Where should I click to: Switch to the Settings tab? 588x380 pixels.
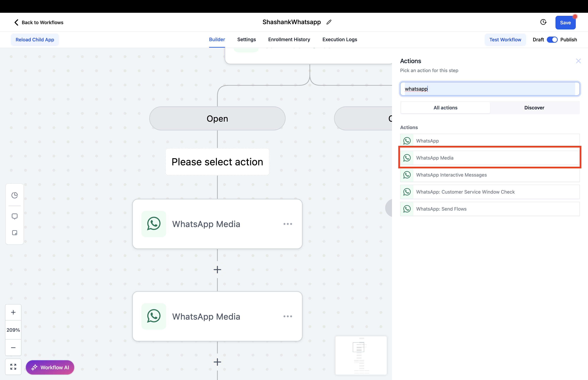pos(246,39)
